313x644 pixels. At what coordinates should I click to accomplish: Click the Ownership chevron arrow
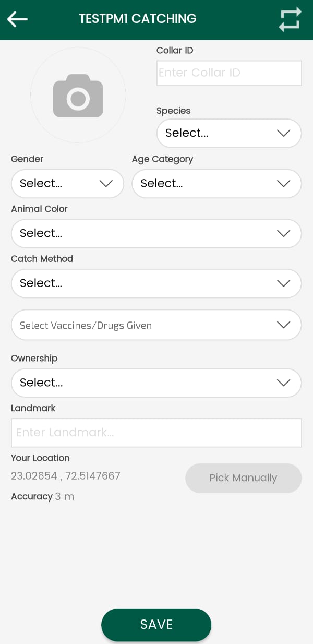pos(283,383)
